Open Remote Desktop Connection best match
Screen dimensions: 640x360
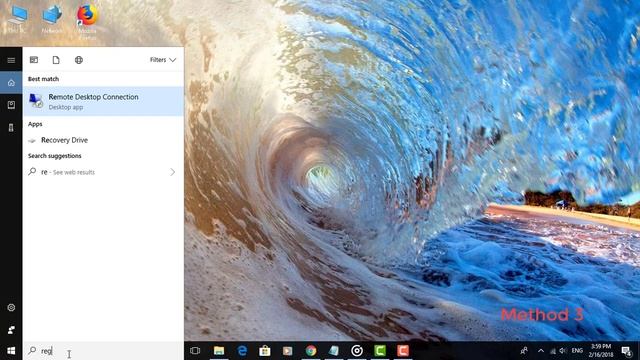[x=104, y=101]
